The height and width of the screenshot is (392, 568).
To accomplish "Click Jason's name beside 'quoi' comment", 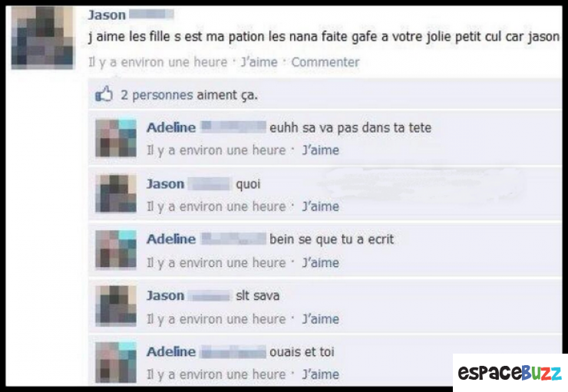I will (165, 184).
